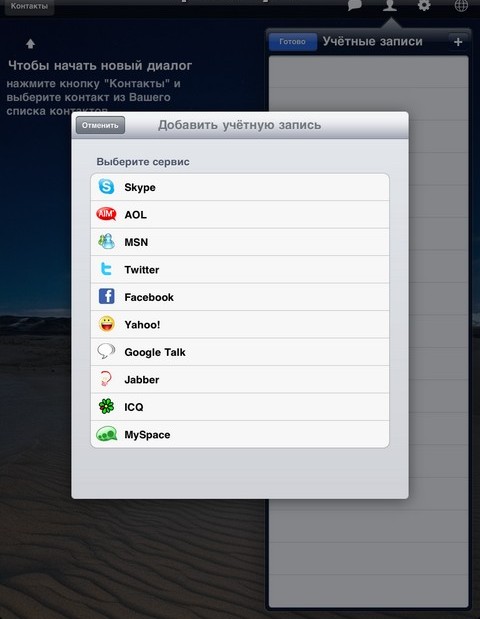
Task: Choose MySpace text label
Action: [x=147, y=435]
